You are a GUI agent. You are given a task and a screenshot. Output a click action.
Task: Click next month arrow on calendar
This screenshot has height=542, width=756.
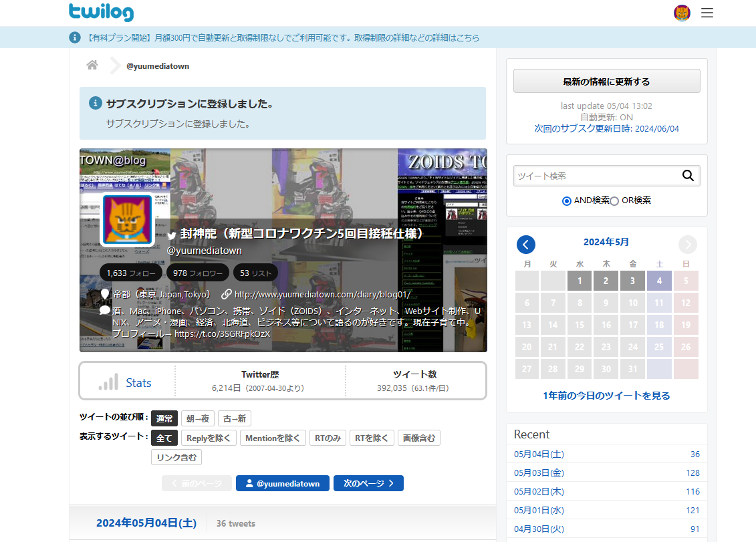click(687, 245)
